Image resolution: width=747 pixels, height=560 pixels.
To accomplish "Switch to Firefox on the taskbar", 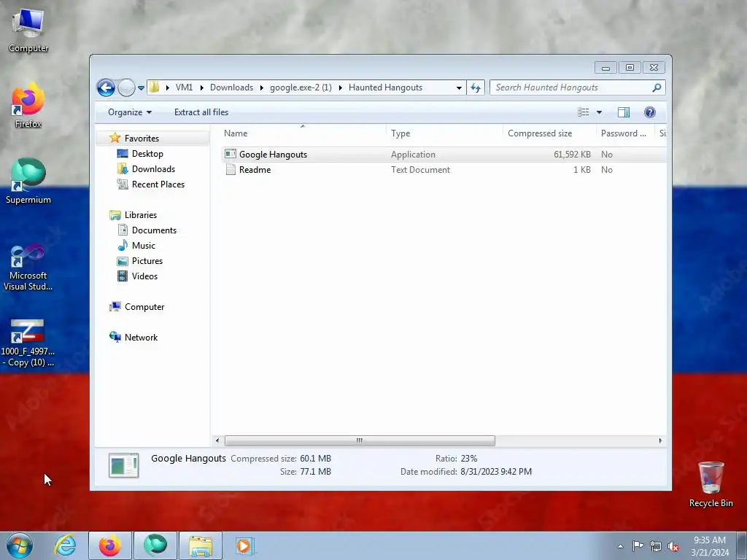I will pyautogui.click(x=110, y=545).
